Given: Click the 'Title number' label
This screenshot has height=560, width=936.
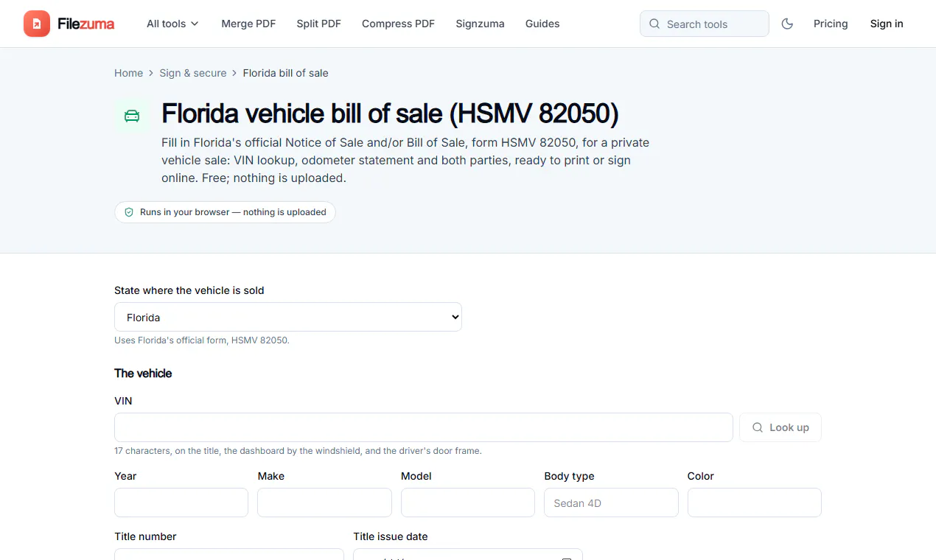Looking at the screenshot, I should click(146, 536).
